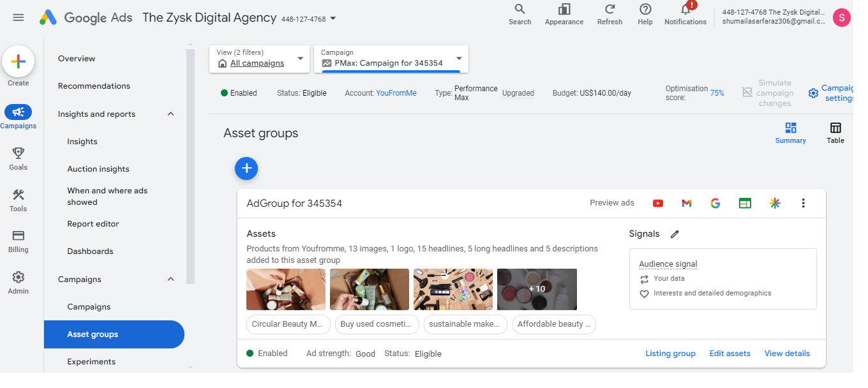Open Overview page
Viewport: 868px width, 388px height.
pyautogui.click(x=77, y=58)
